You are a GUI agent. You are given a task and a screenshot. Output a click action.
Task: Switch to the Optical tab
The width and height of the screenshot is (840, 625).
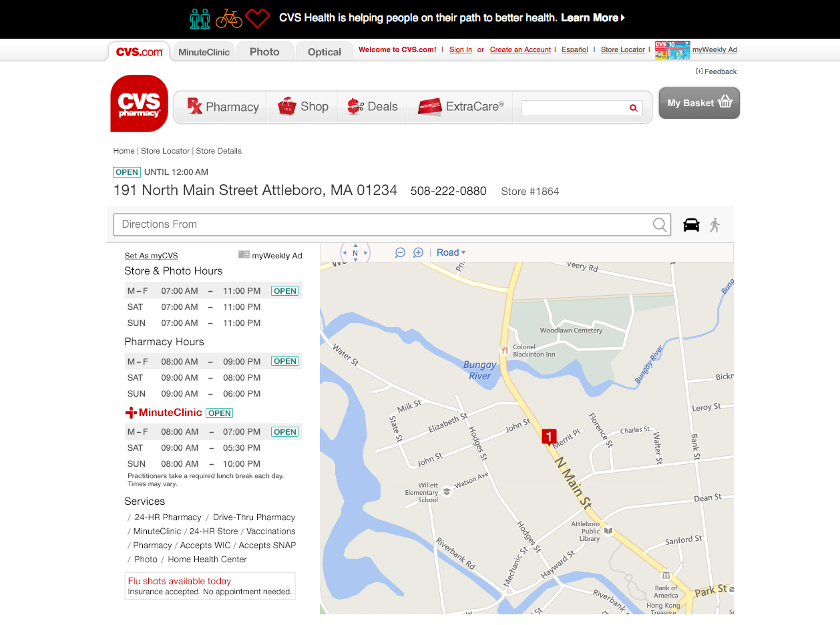coord(325,51)
